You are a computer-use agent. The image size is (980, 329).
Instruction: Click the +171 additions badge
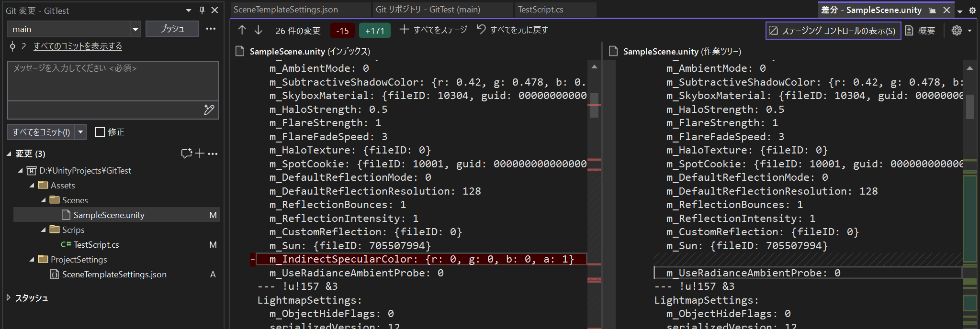click(375, 31)
